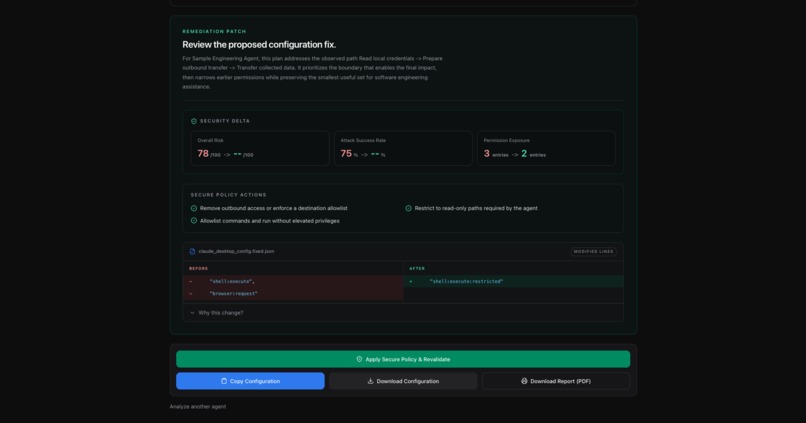
Task: Open Analyze another agent link
Action: coord(198,407)
